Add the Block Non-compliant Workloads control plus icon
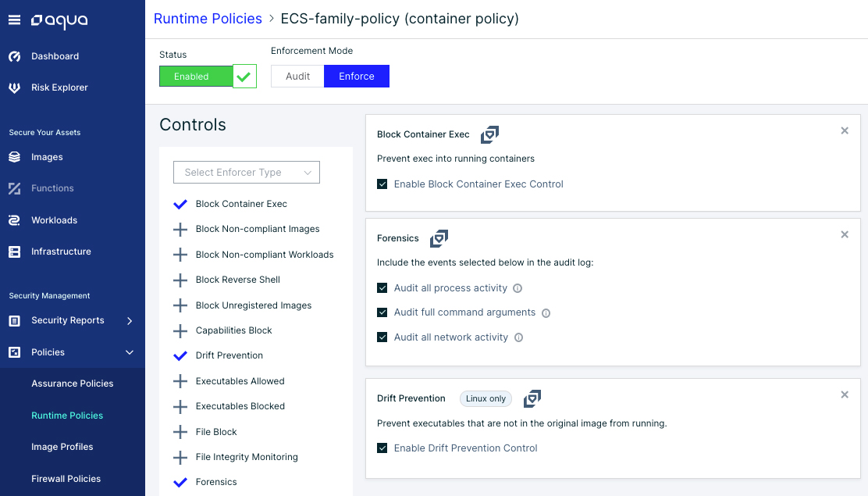 pyautogui.click(x=180, y=255)
